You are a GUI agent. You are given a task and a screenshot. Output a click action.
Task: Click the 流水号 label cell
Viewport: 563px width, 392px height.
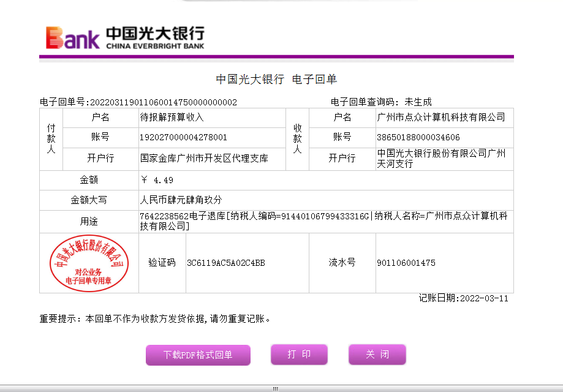click(x=342, y=263)
